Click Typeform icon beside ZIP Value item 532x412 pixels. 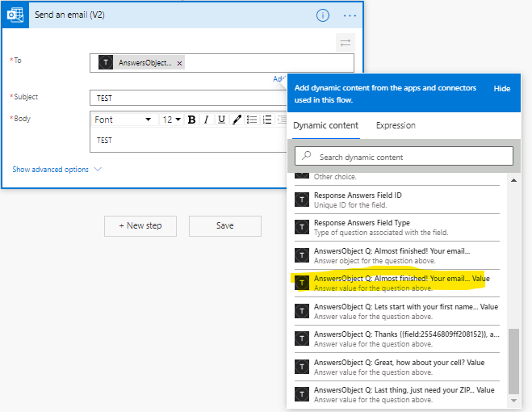[x=302, y=394]
